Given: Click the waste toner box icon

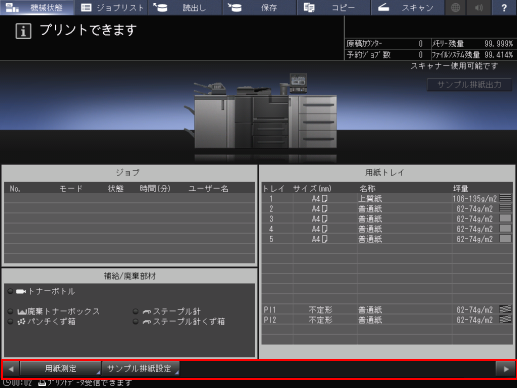Looking at the screenshot, I should pos(22,312).
